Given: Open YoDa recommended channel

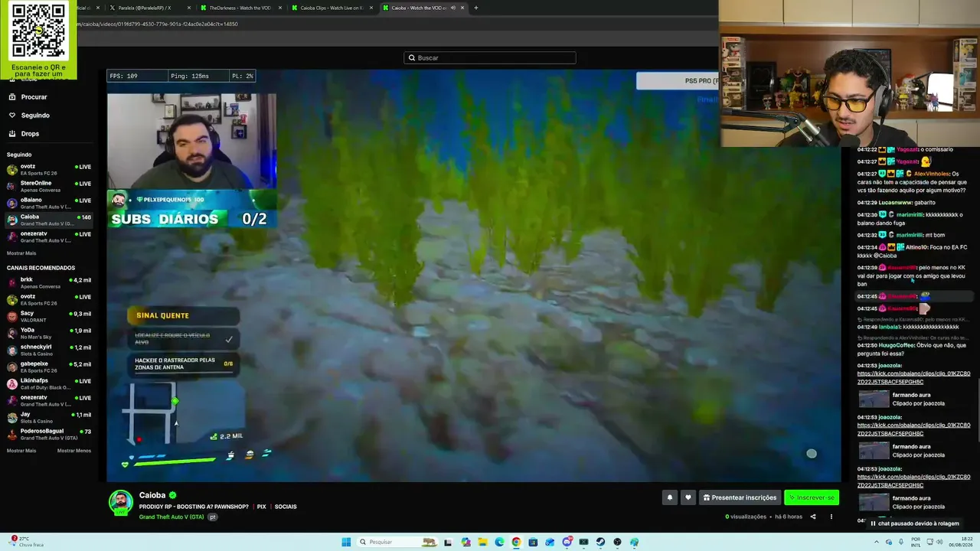Looking at the screenshot, I should pyautogui.click(x=49, y=333).
